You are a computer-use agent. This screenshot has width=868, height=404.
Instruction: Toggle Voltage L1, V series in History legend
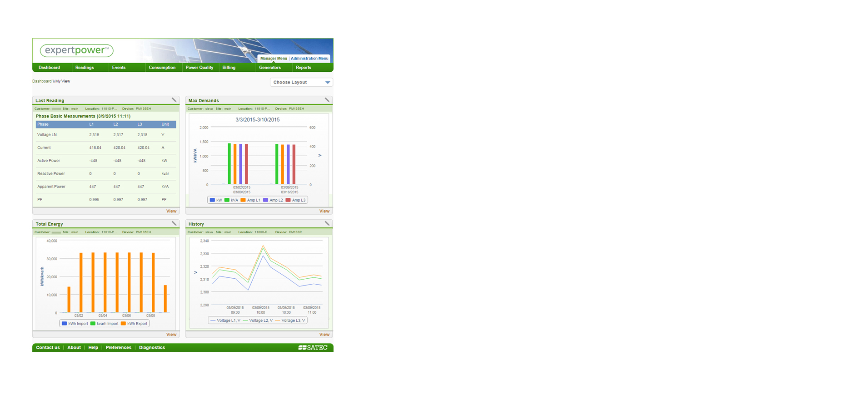pos(225,320)
